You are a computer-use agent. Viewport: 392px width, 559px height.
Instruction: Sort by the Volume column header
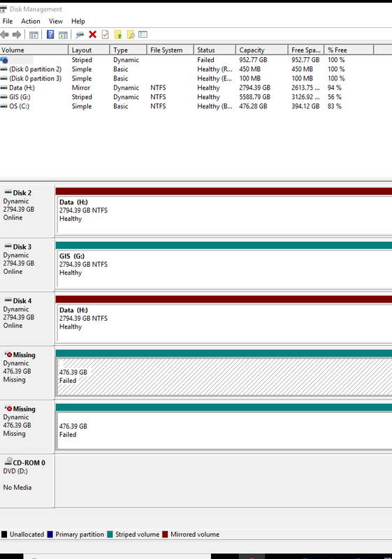coord(34,50)
